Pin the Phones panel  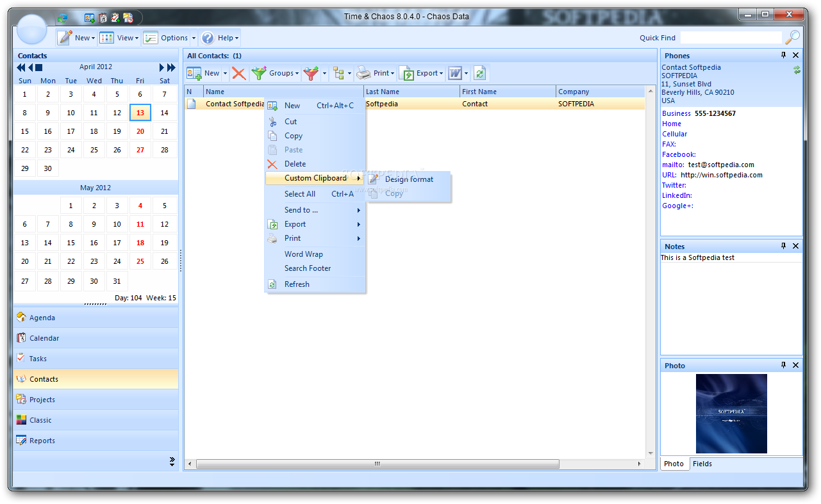point(783,56)
